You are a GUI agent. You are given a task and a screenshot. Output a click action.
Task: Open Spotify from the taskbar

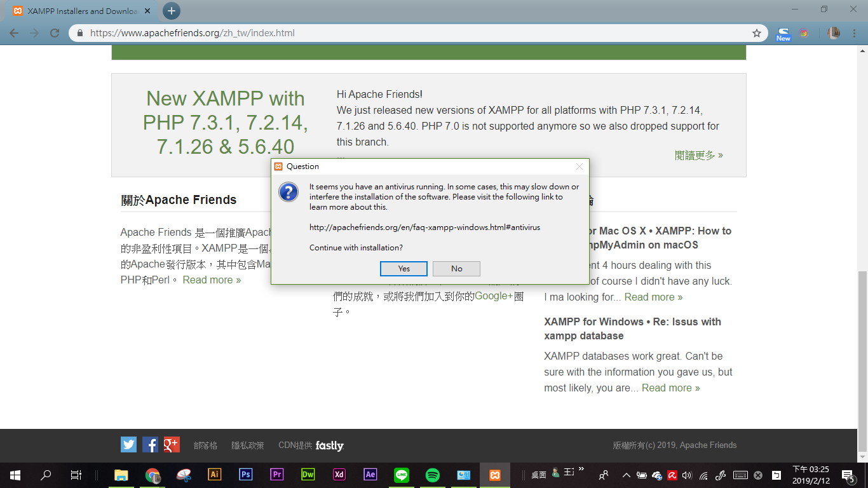(x=432, y=475)
